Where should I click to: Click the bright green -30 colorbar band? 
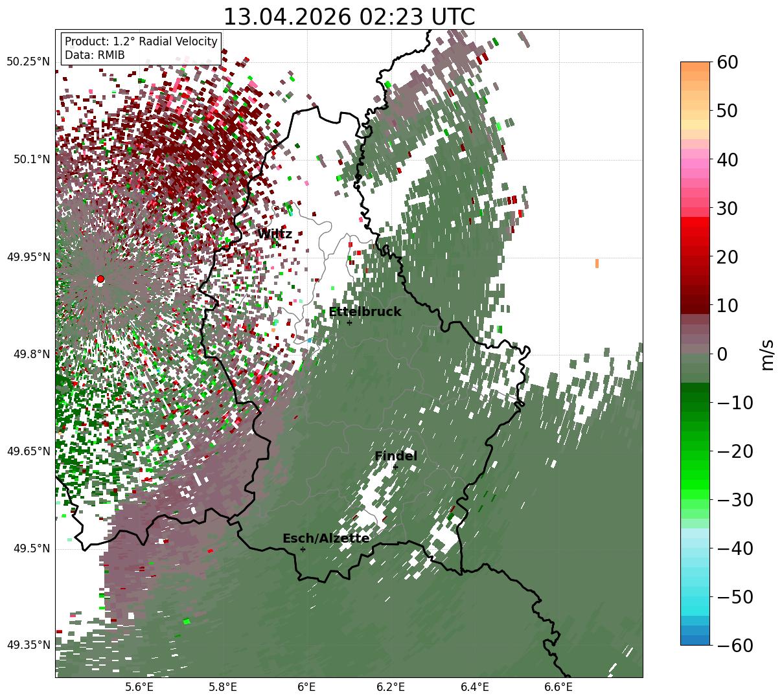[x=695, y=499]
